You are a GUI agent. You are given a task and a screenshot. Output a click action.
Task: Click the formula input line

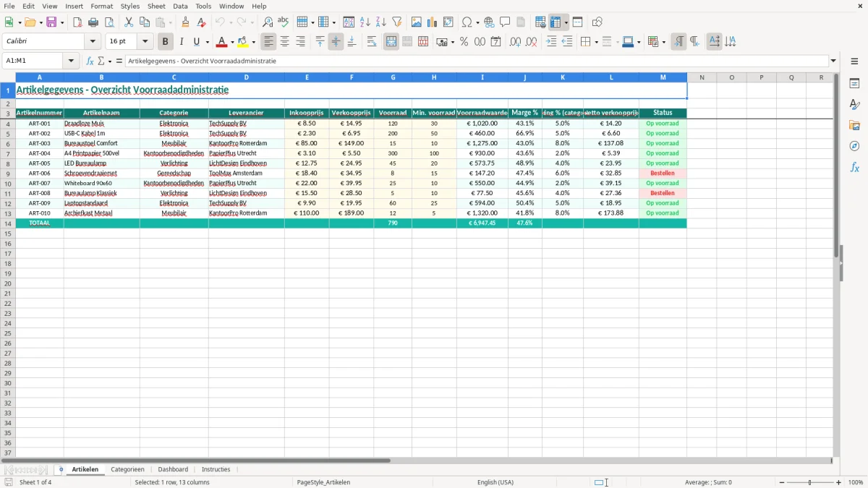(x=476, y=61)
